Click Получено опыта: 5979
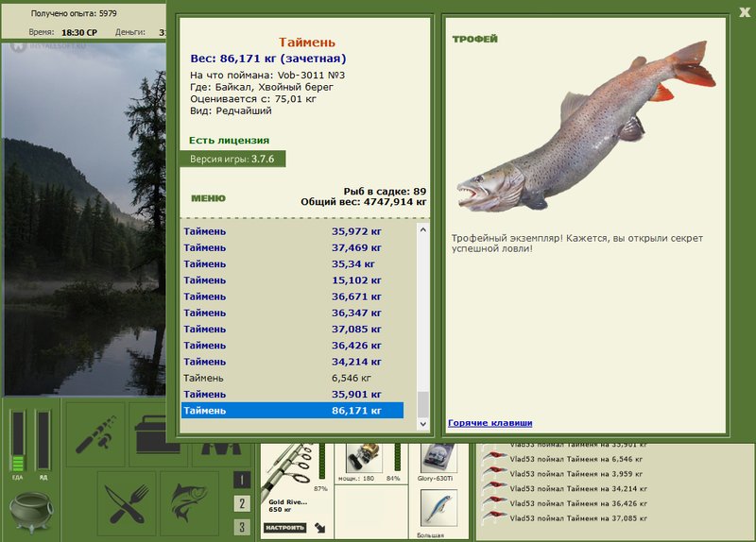This screenshot has height=542, width=756. [x=74, y=13]
